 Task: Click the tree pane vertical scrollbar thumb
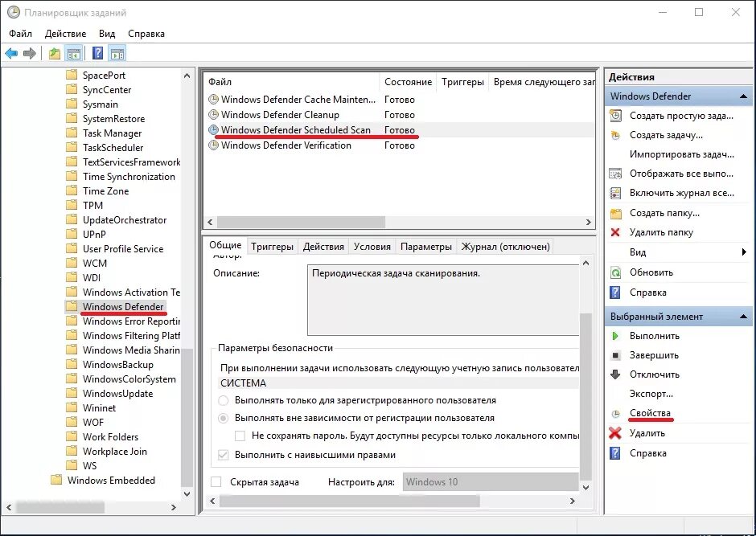point(187,417)
